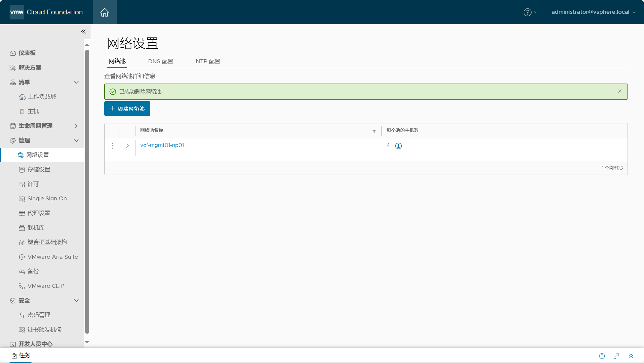
Task: Open Single Sign On settings
Action: coord(47,199)
